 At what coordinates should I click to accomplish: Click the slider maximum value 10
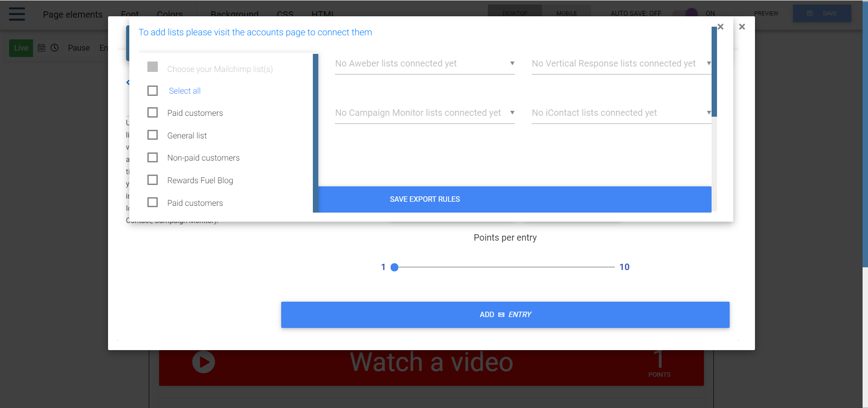point(624,267)
